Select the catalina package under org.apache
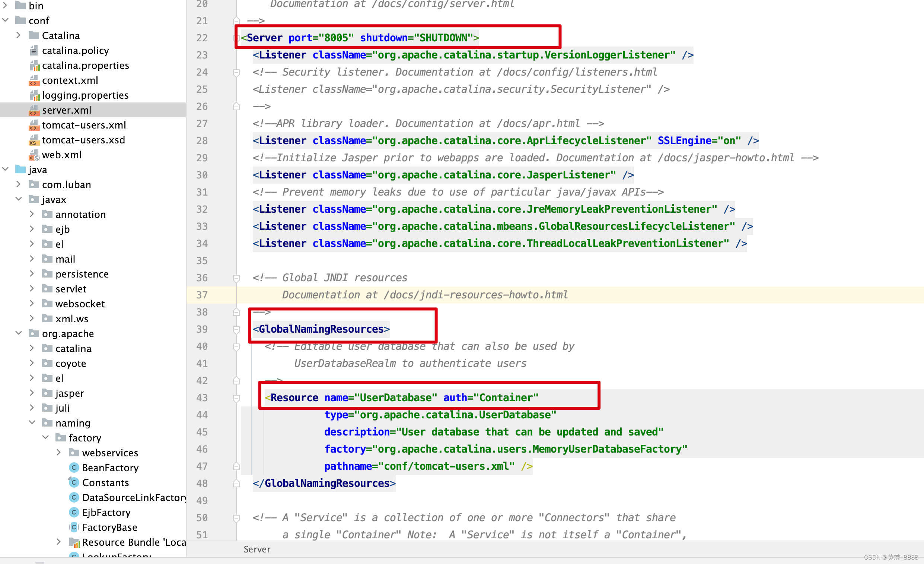Viewport: 924px width, 564px height. pyautogui.click(x=93, y=348)
